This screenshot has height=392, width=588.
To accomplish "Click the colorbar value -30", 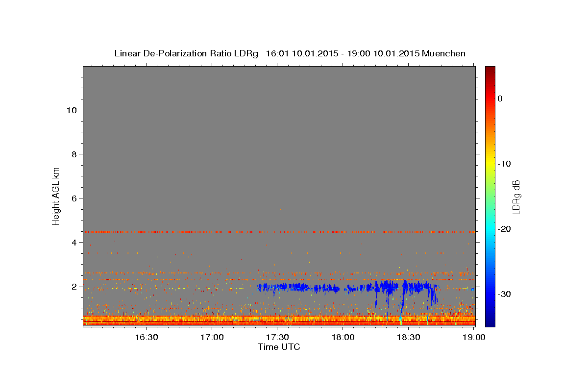I will [x=504, y=294].
